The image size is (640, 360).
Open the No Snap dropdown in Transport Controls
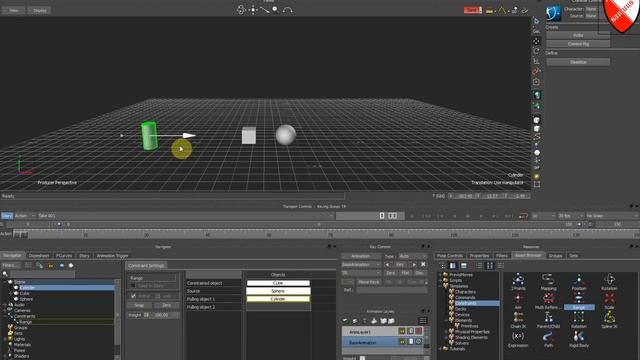click(611, 216)
